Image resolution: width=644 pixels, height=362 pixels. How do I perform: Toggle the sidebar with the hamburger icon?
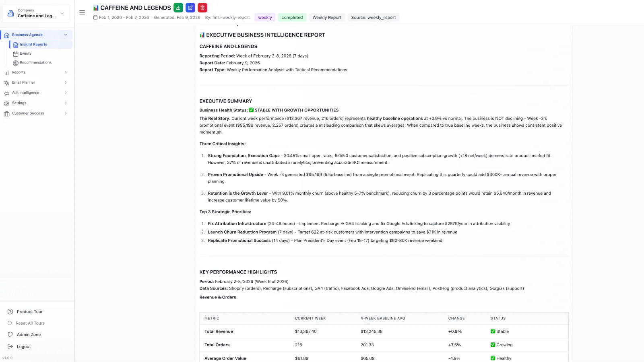click(82, 12)
